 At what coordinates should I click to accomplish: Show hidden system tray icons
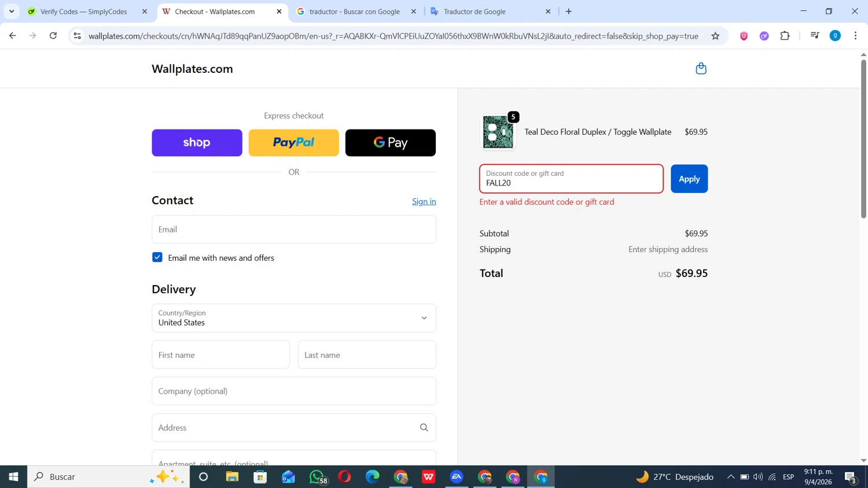pos(730,477)
